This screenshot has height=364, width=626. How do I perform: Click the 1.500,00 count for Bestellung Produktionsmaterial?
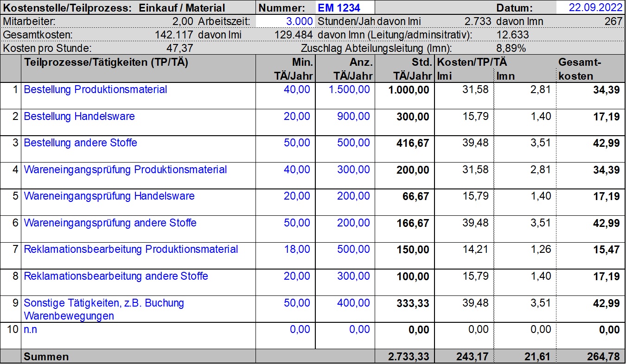pos(349,90)
